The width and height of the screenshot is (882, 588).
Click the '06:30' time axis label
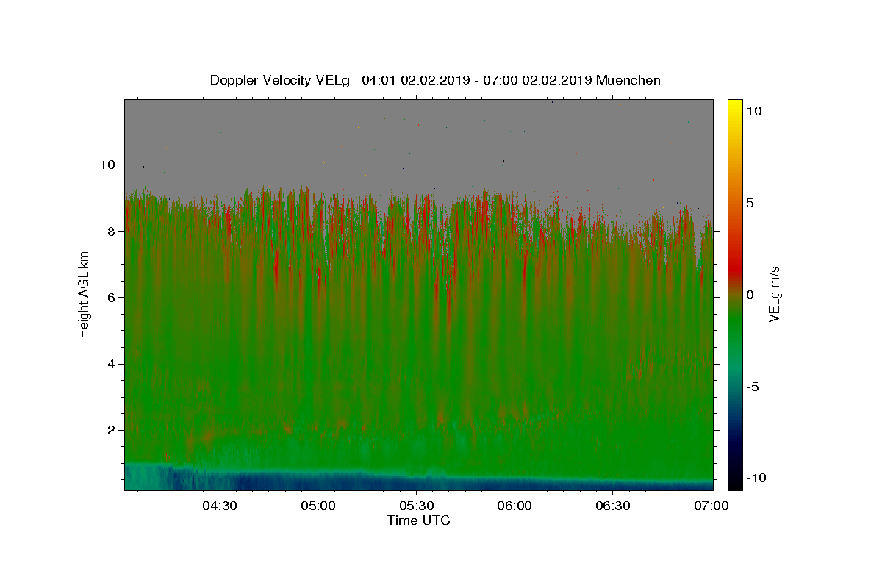613,506
